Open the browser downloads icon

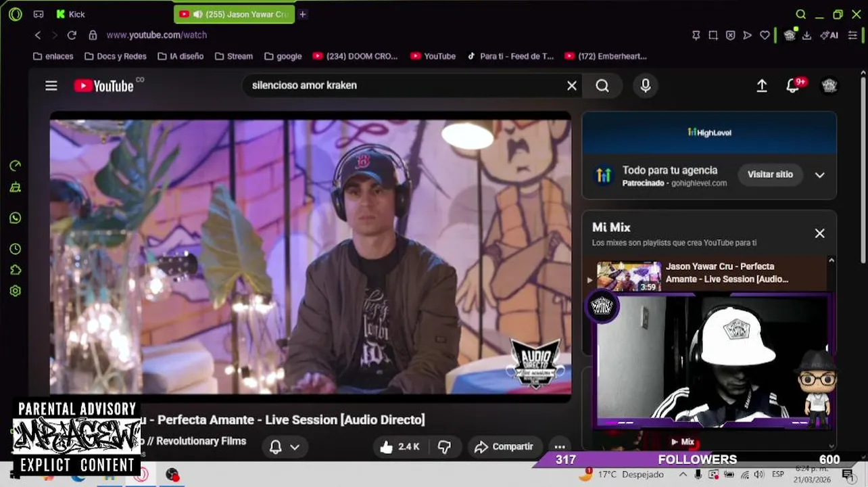point(806,35)
